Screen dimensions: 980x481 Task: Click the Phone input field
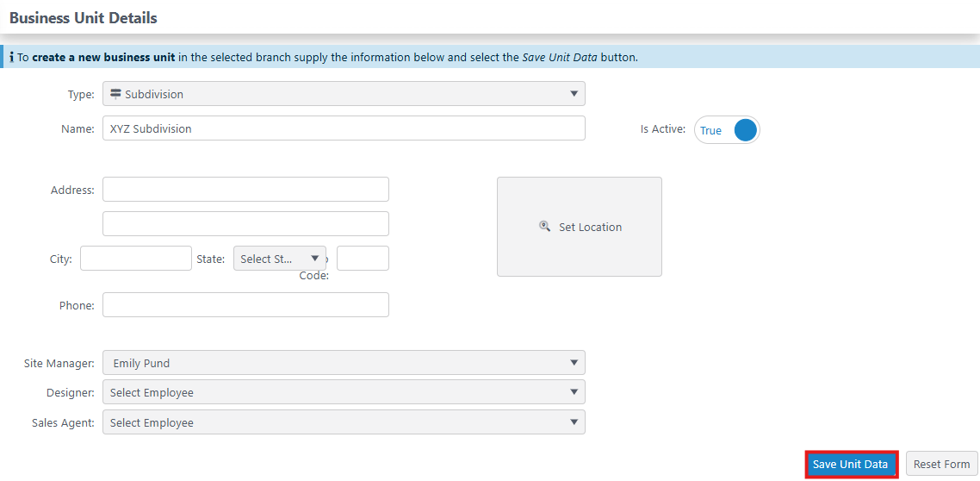pos(245,305)
